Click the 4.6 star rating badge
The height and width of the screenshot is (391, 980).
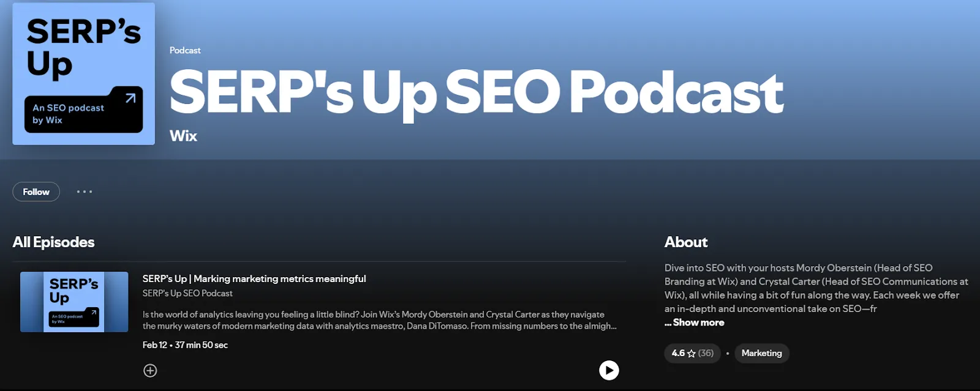[693, 353]
